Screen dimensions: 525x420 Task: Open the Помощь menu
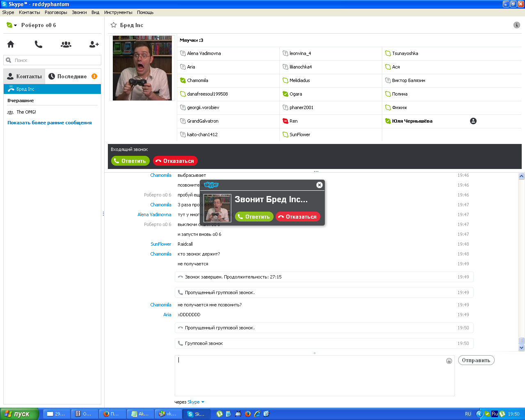[x=145, y=12]
